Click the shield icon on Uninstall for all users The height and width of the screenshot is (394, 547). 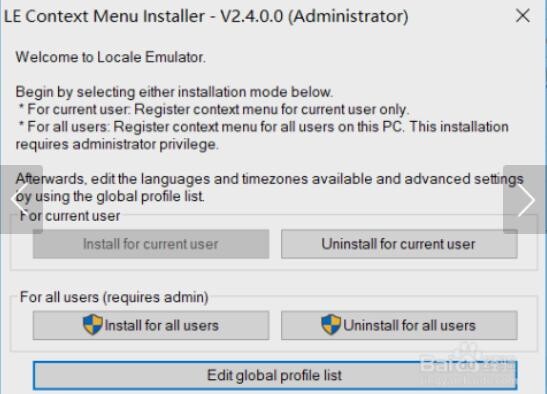[x=331, y=325]
